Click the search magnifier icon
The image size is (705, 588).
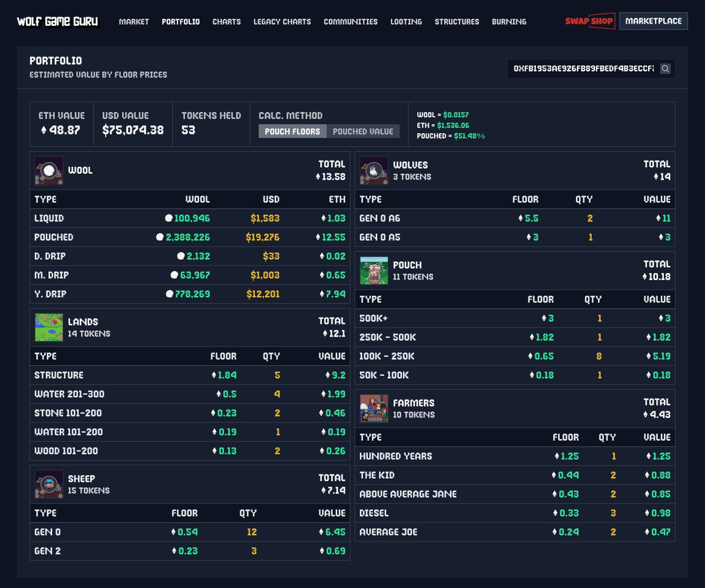click(666, 68)
